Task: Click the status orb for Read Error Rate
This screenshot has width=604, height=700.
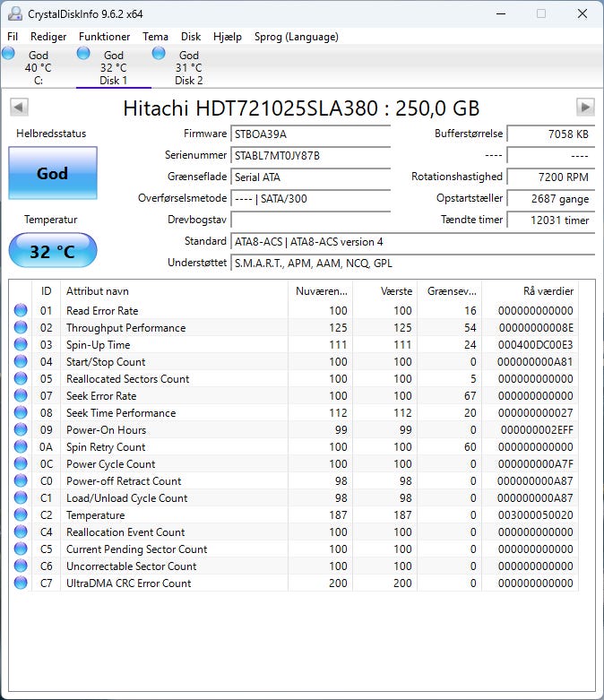Action: click(x=20, y=311)
